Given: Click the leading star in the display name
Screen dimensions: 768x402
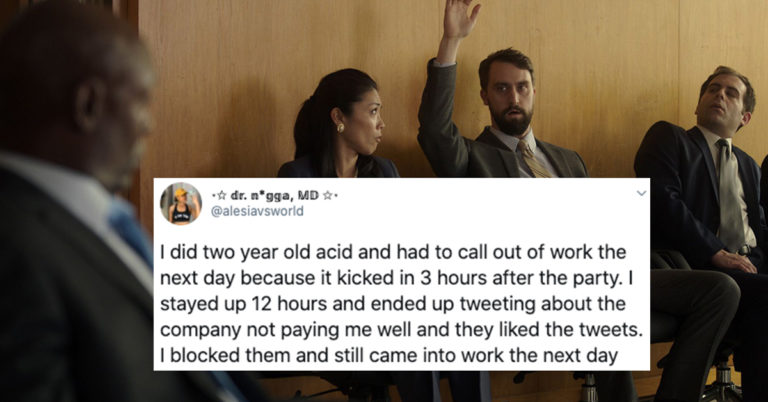Looking at the screenshot, I should [221, 196].
